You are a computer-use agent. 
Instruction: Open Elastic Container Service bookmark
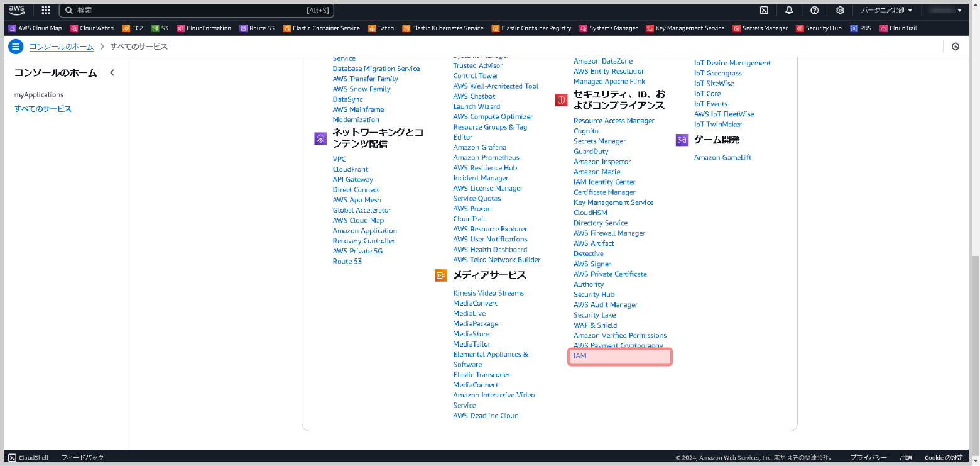coord(322,28)
